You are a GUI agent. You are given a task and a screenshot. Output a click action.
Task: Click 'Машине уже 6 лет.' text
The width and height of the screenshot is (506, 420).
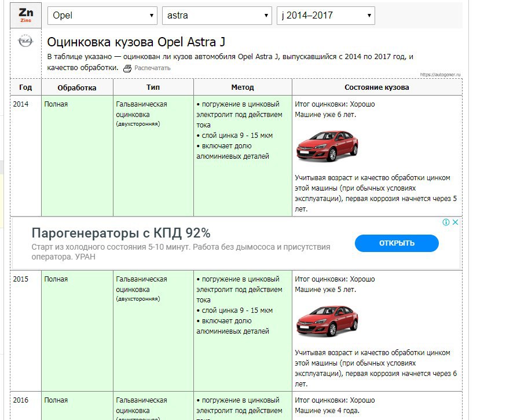point(325,115)
